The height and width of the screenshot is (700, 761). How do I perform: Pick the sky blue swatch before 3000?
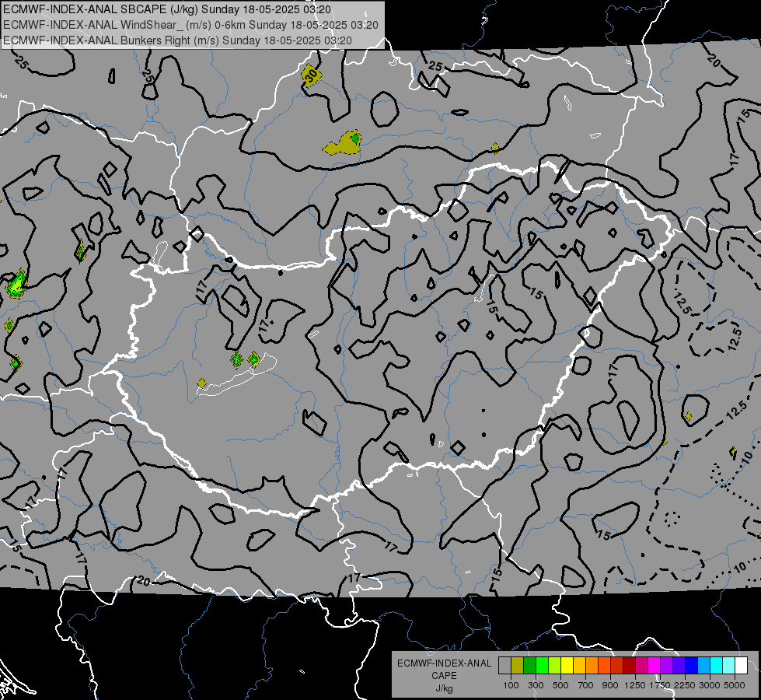click(x=704, y=666)
